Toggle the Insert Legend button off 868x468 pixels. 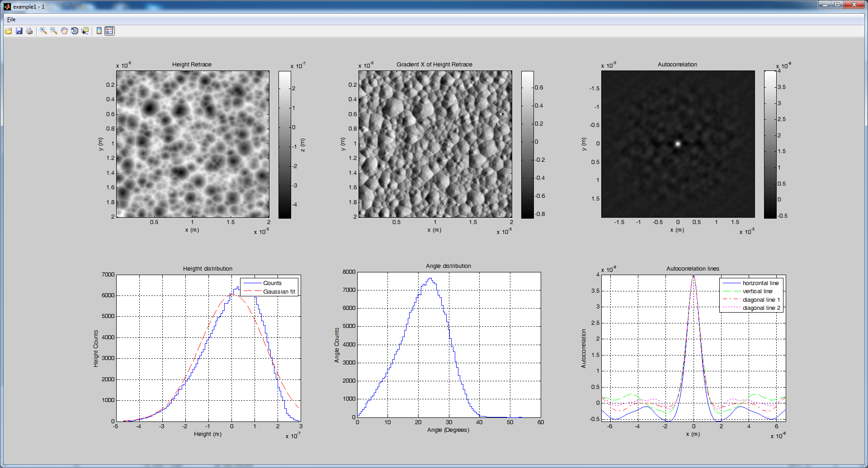[x=109, y=31]
